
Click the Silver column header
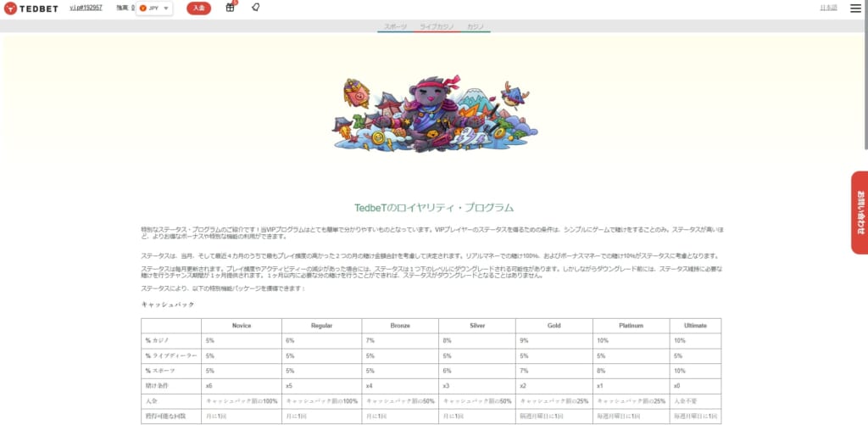pyautogui.click(x=477, y=326)
